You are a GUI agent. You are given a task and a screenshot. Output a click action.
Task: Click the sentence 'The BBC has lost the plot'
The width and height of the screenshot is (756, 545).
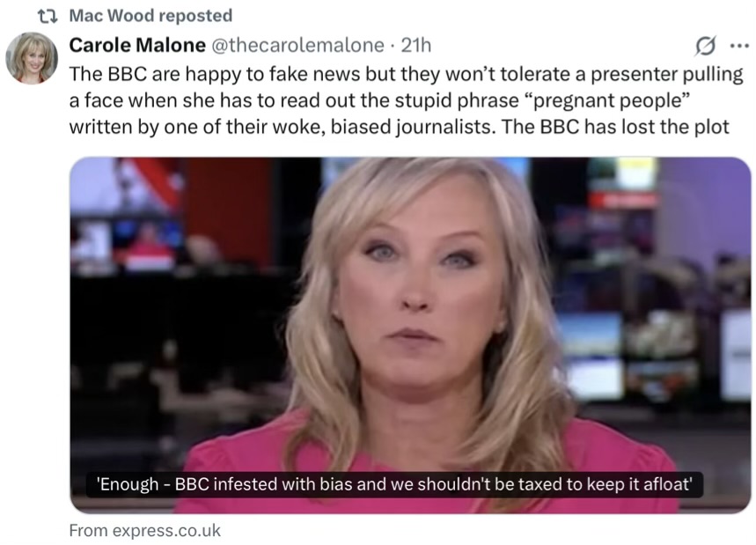[615, 127]
